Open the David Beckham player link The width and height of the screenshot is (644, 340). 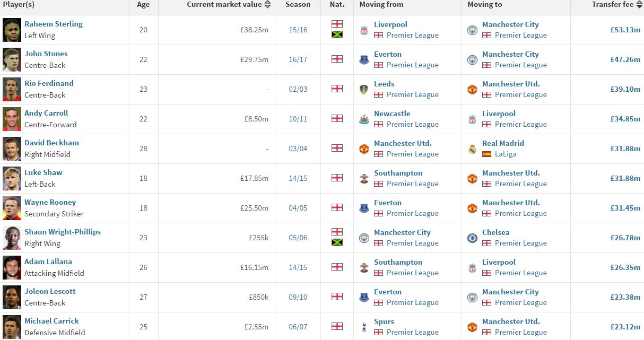click(51, 143)
